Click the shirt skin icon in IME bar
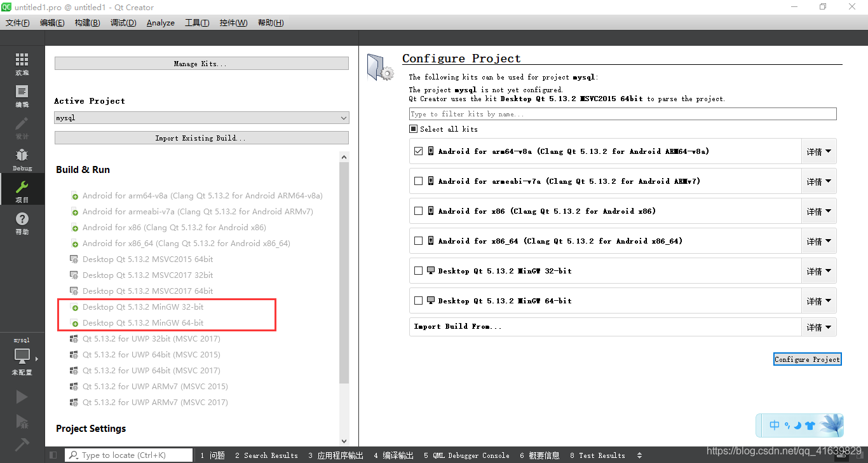 pyautogui.click(x=810, y=425)
